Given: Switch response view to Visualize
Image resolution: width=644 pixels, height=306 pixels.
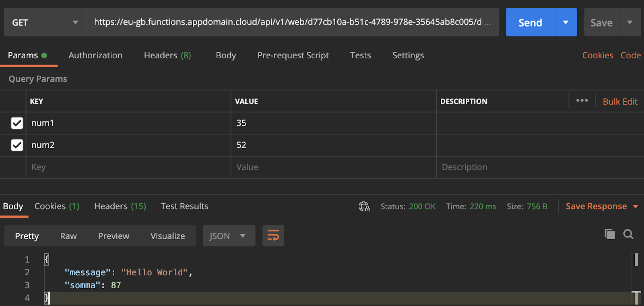Looking at the screenshot, I should tap(167, 236).
